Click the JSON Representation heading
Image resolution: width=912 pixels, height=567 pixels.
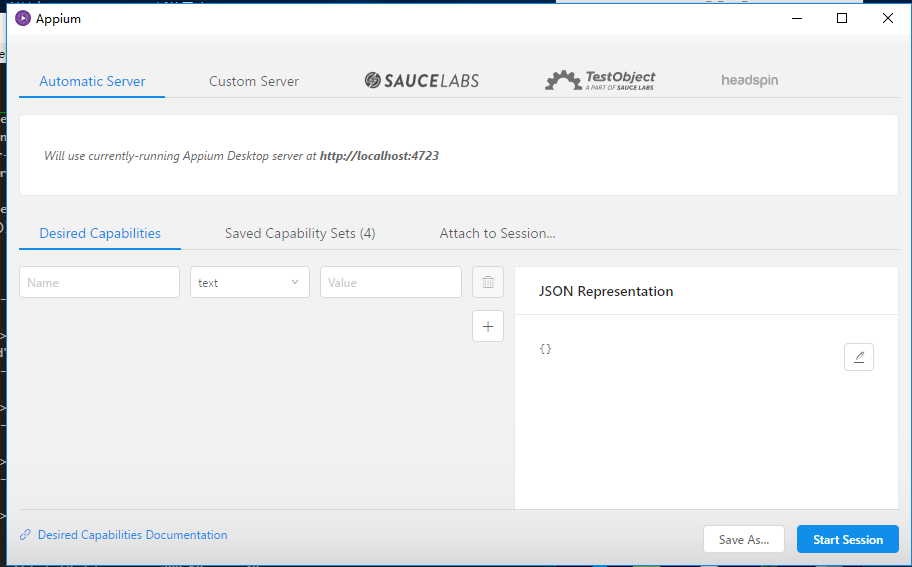(605, 291)
